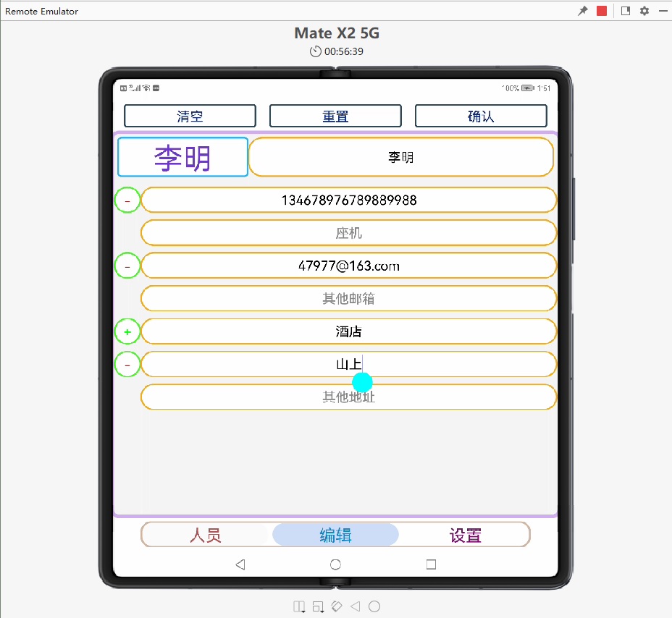Click the 重置 reset button
The image size is (672, 618).
coord(335,116)
